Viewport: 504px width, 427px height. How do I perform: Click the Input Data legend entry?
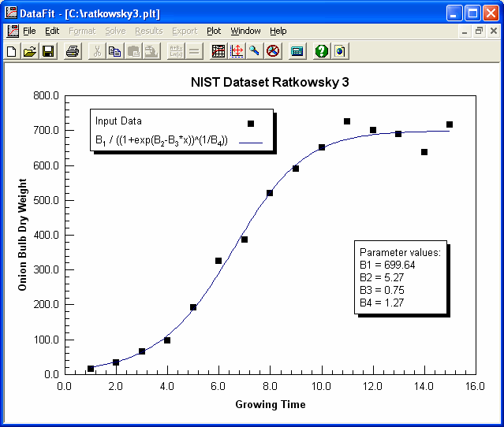click(x=118, y=121)
